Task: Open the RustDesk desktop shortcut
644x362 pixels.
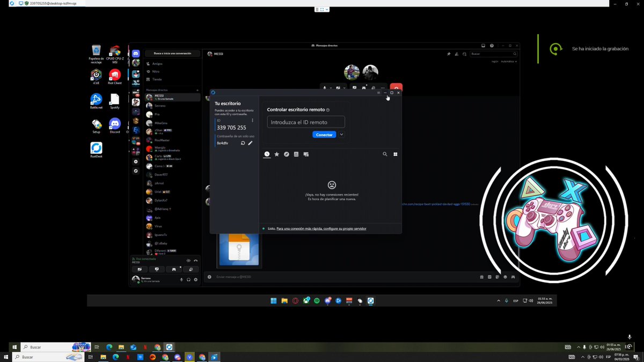Action: (x=96, y=149)
